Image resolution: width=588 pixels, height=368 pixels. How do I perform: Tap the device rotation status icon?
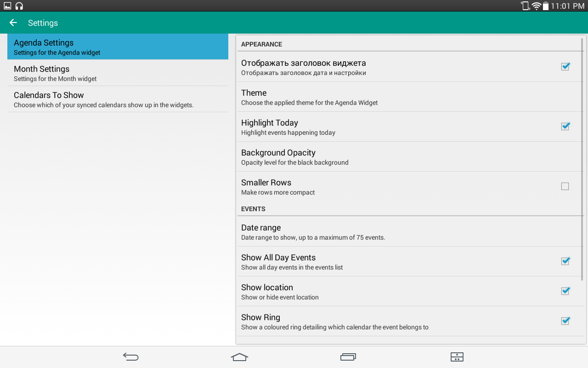tap(525, 6)
